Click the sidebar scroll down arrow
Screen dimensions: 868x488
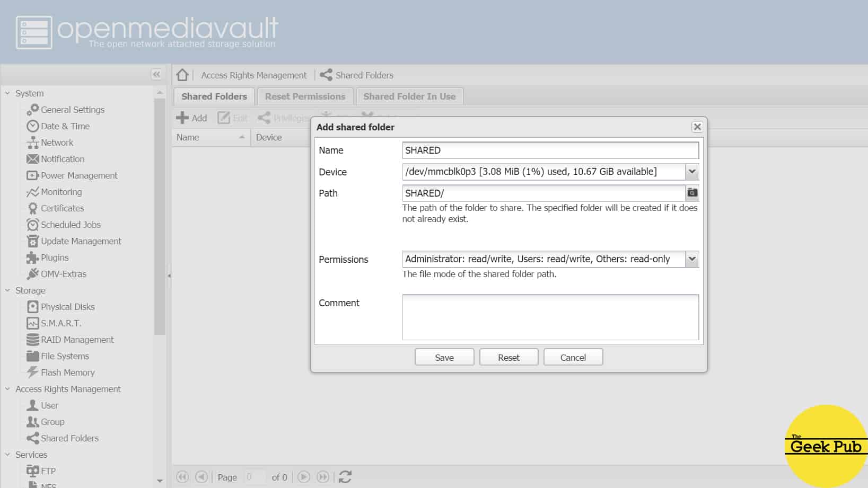tap(160, 481)
